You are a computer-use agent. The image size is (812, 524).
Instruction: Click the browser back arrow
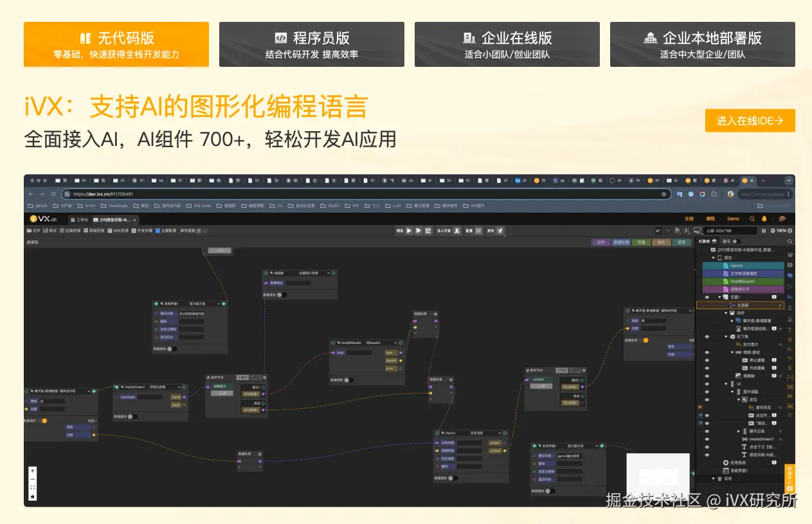[x=32, y=194]
